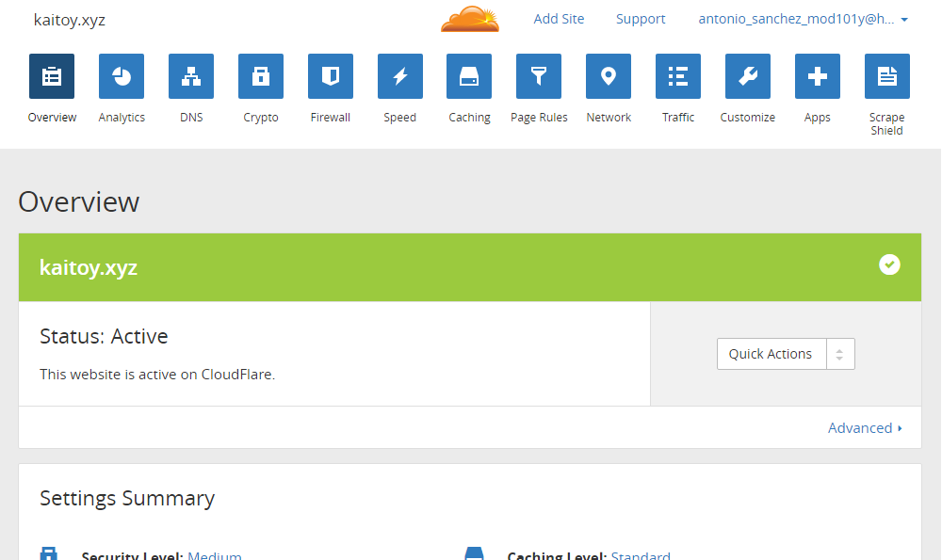The image size is (942, 560).
Task: Click the Customize tab label
Action: [748, 118]
